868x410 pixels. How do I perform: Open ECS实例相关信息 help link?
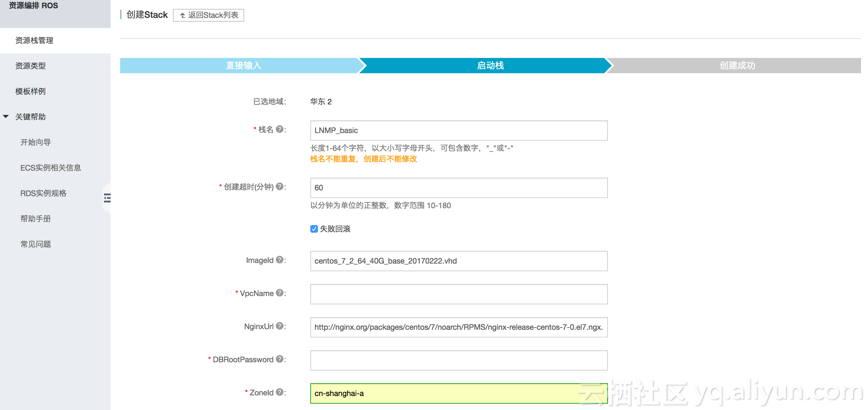[51, 168]
